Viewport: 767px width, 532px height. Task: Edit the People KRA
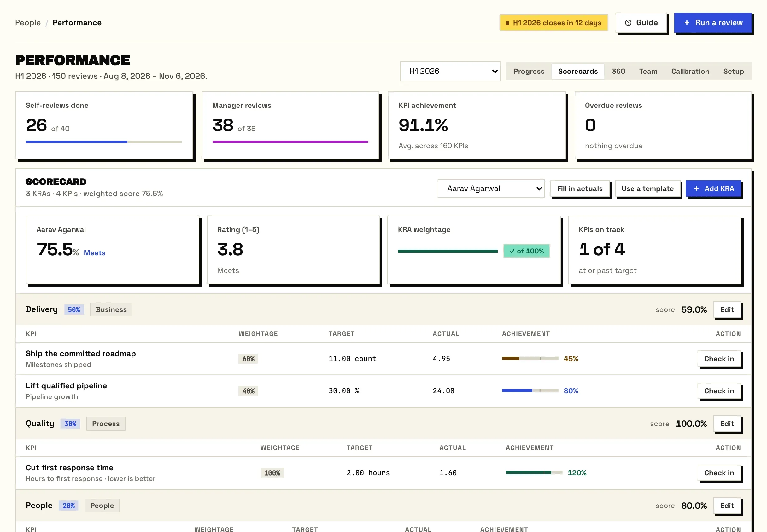pos(727,506)
